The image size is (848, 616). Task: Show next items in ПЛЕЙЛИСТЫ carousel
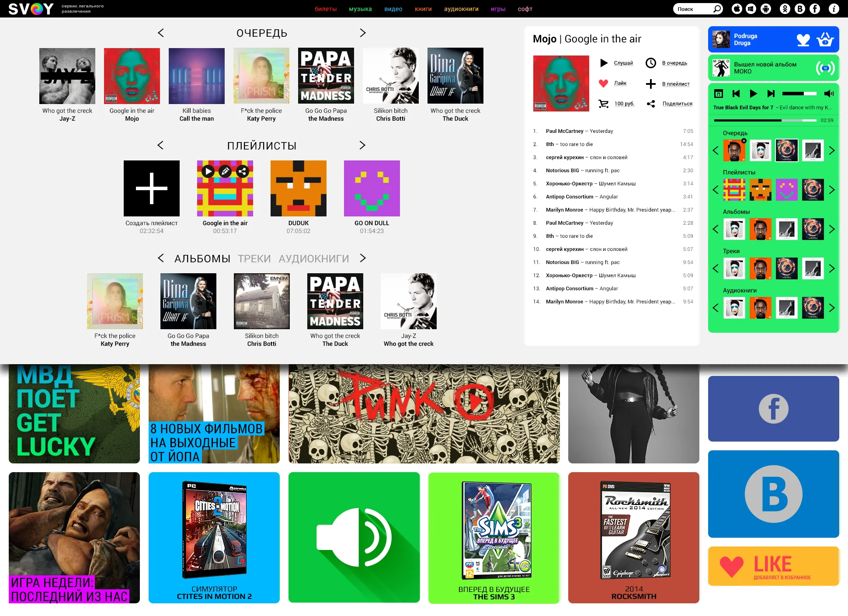362,145
